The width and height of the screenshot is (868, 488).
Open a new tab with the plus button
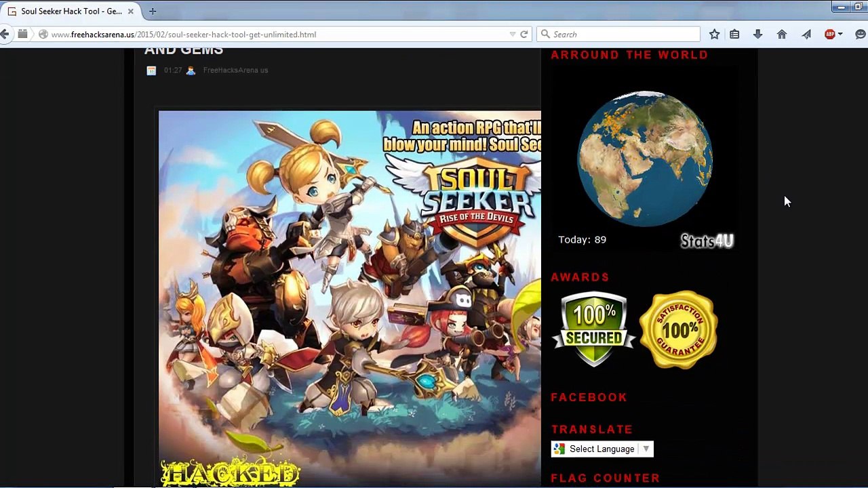tap(153, 12)
